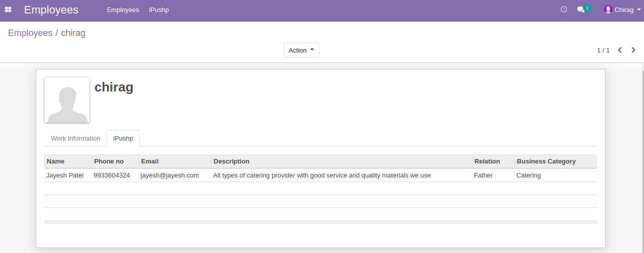Expand the Action dropdown
The width and height of the screenshot is (644, 253).
click(x=302, y=50)
